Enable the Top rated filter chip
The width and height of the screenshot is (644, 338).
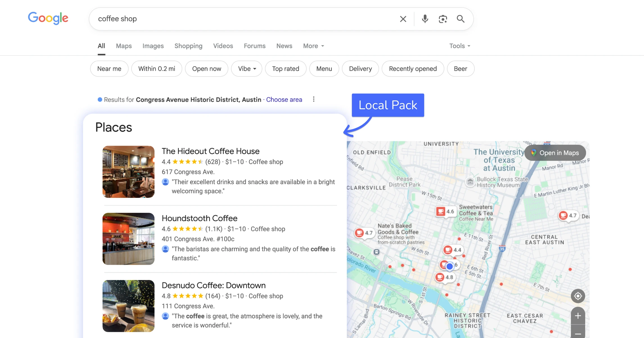(285, 69)
